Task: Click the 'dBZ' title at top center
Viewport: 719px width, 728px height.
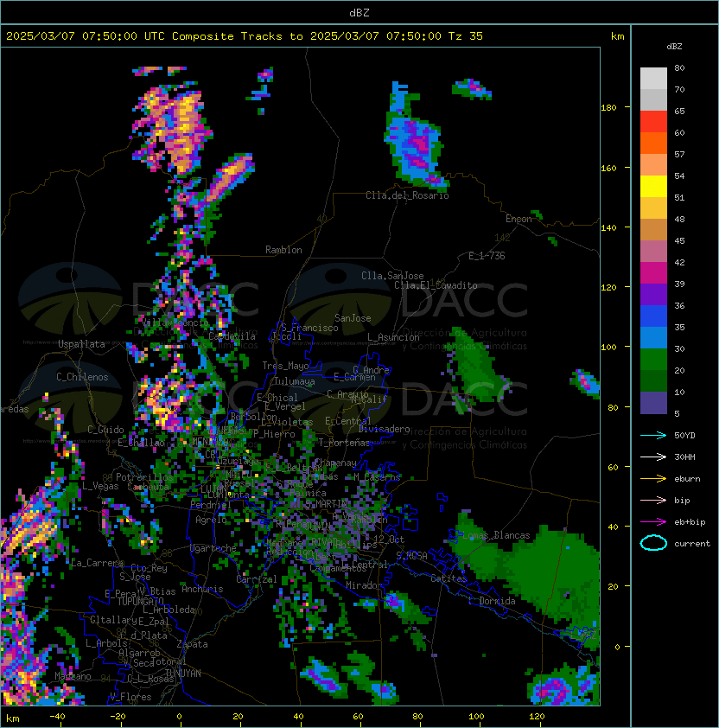Action: tap(359, 12)
